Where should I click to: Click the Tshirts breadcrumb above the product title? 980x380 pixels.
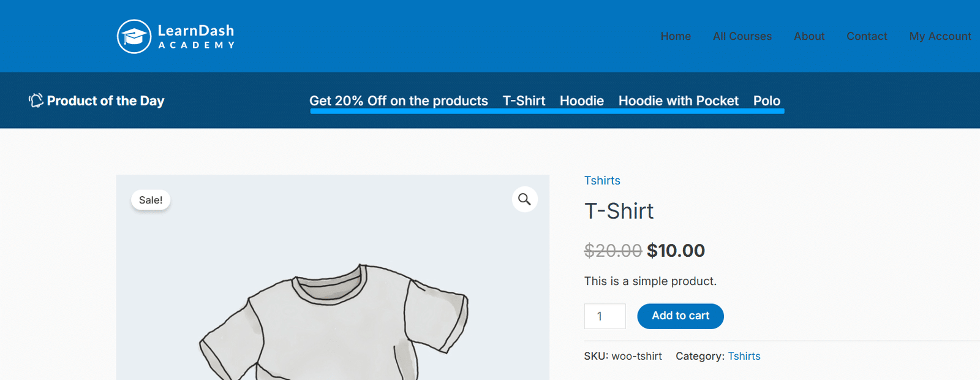tap(602, 180)
